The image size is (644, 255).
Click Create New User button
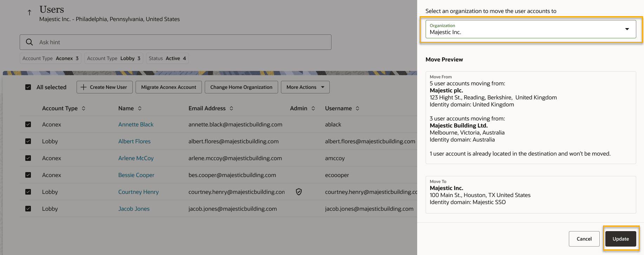[104, 87]
